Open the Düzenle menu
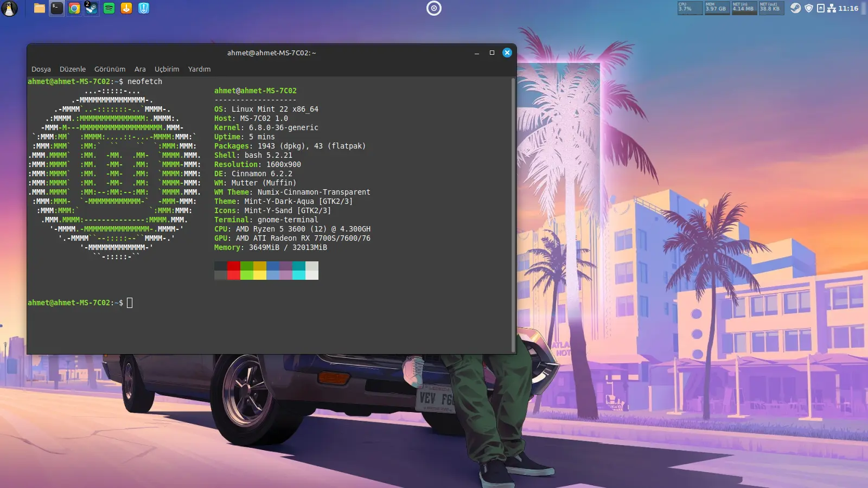Viewport: 868px width, 488px height. [73, 69]
